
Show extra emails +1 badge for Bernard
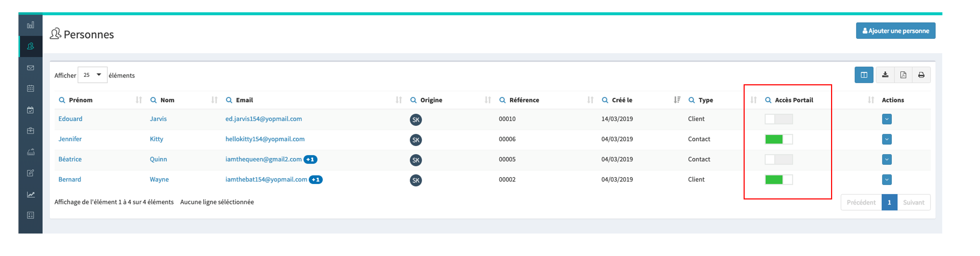coord(316,179)
